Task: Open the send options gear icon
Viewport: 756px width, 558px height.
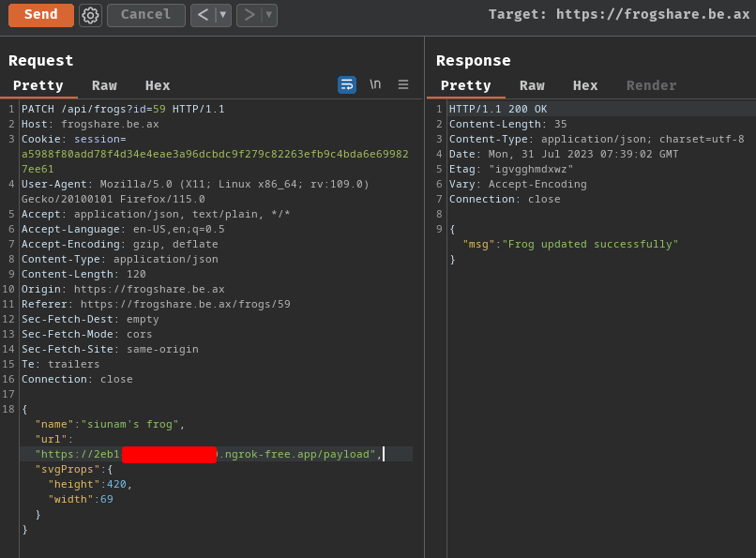Action: coord(90,15)
